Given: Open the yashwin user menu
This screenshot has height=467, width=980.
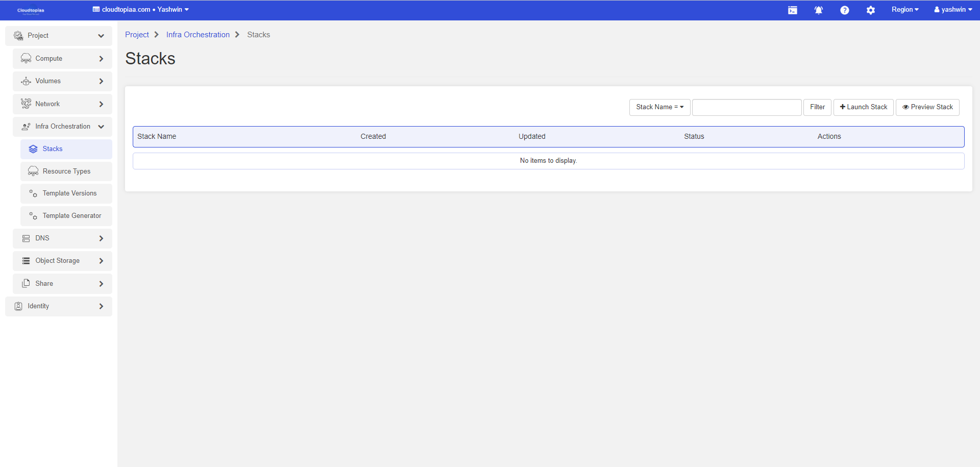Looking at the screenshot, I should tap(952, 10).
